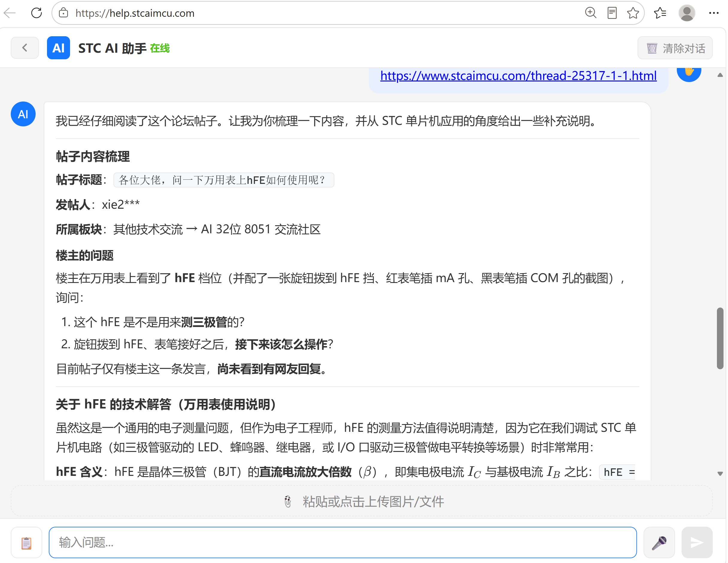Click the address bar URL help.stcaimcu.com

pos(135,13)
